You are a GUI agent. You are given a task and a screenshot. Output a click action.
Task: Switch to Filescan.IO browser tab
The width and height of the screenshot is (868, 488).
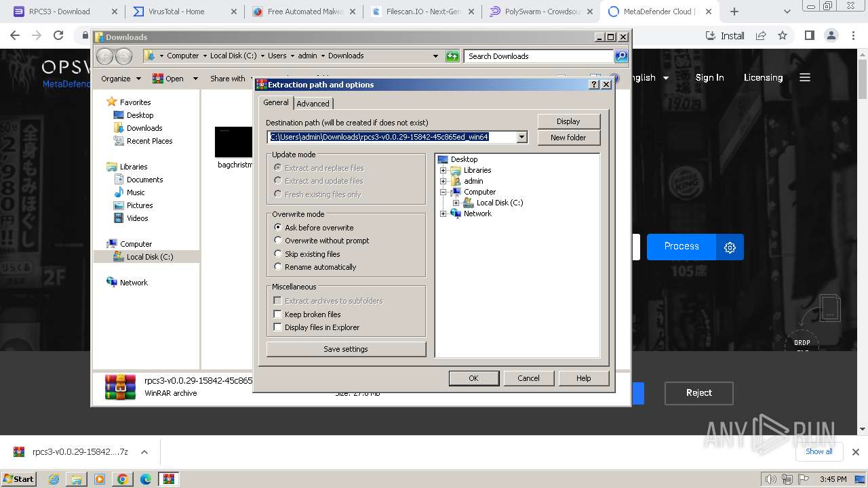(423, 12)
